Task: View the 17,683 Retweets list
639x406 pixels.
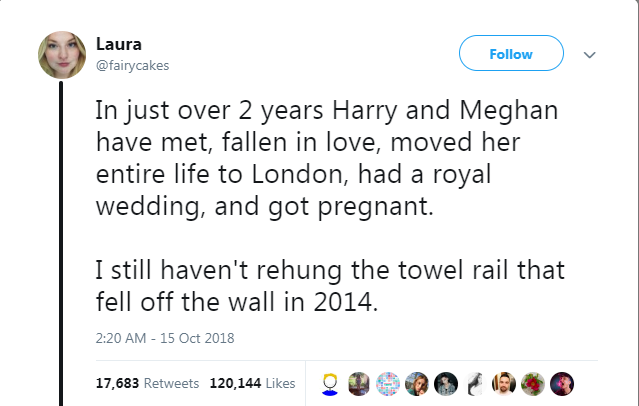Action: click(148, 383)
